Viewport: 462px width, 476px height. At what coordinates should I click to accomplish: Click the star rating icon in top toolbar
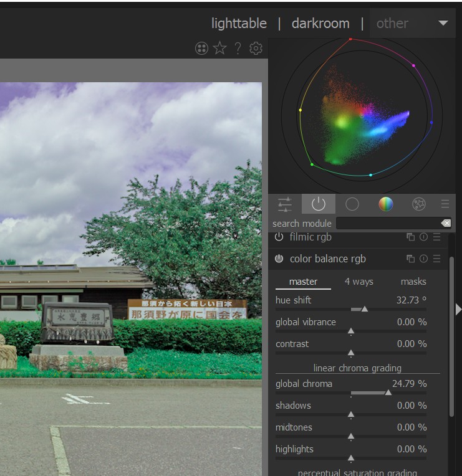coord(219,48)
